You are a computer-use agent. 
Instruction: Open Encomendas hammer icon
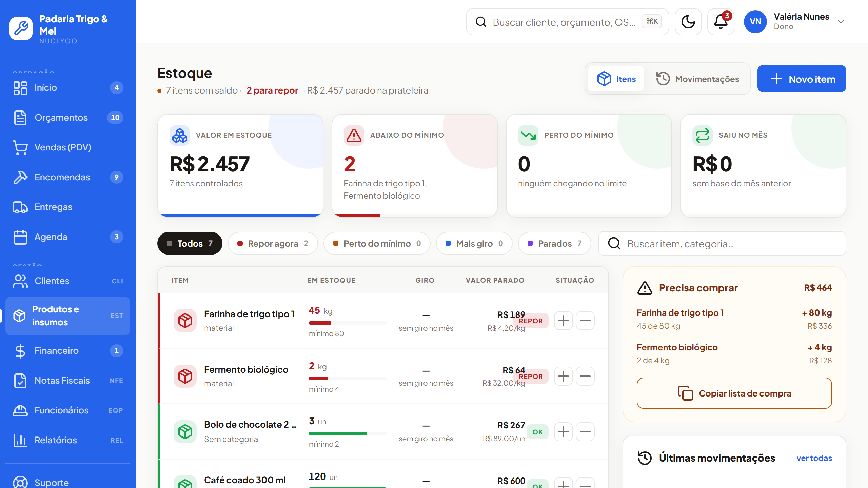20,177
